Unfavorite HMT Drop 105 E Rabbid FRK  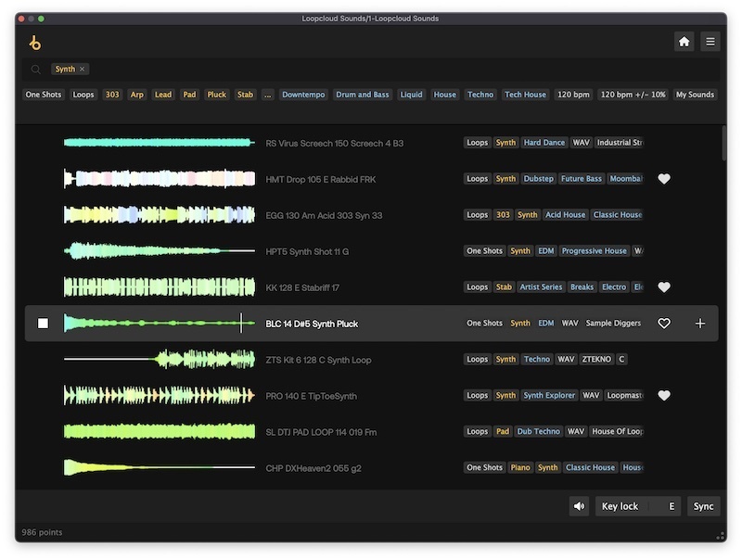point(663,179)
